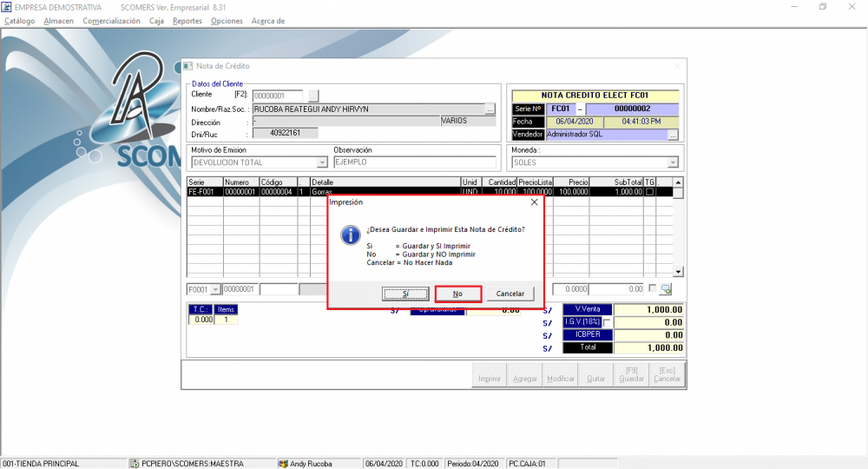Close the Impresión dialog with the X
The height and width of the screenshot is (469, 868).
click(x=534, y=202)
